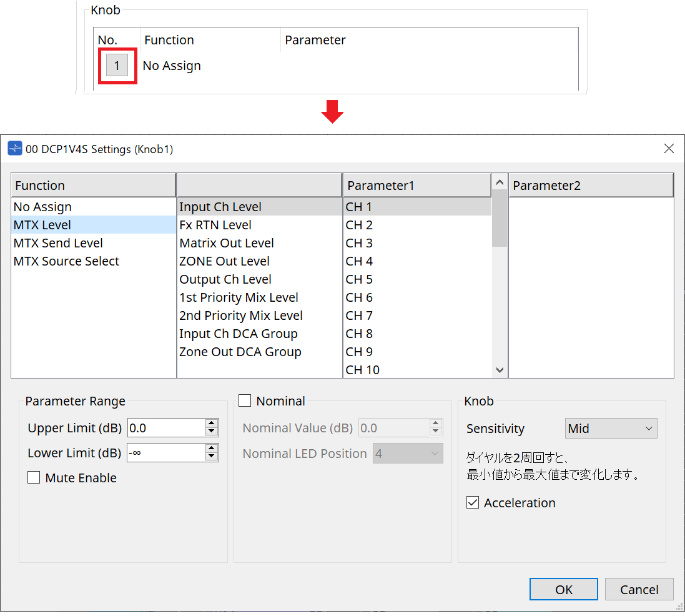Select CH 5 in Parameter1 list
The width and height of the screenshot is (685, 616).
coord(359,279)
